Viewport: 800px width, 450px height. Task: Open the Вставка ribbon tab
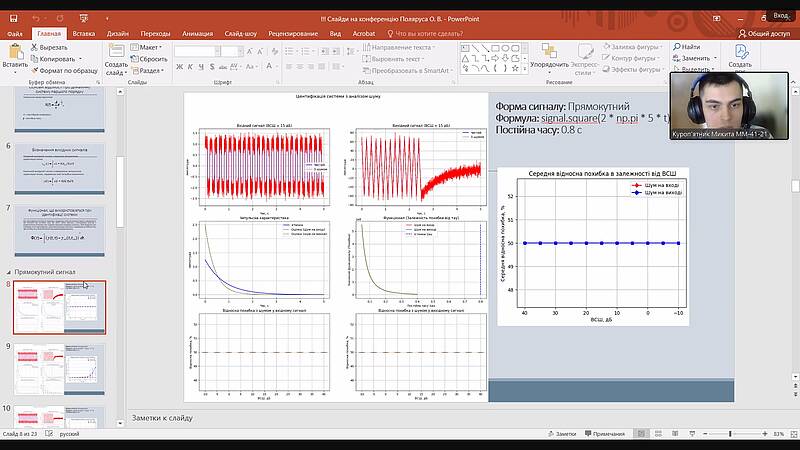click(84, 33)
